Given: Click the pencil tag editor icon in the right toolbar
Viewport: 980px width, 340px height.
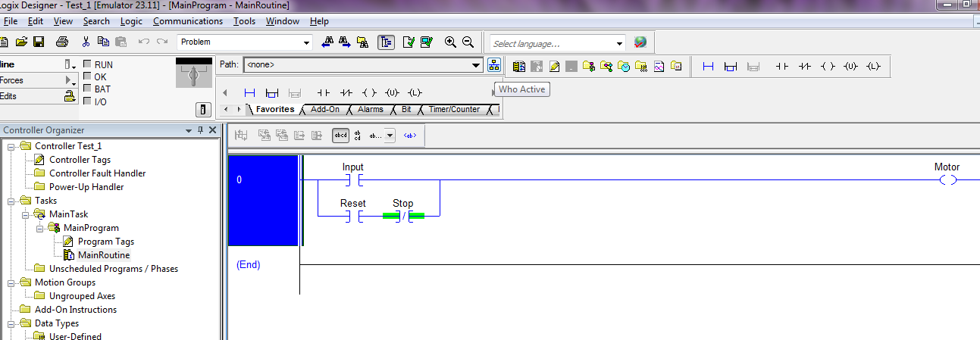Looking at the screenshot, I should pos(554,67).
